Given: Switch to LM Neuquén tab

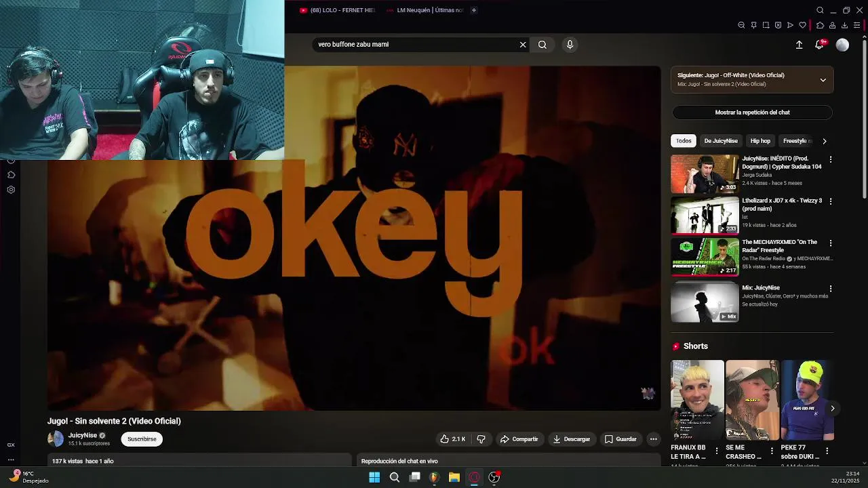Looking at the screenshot, I should tap(425, 10).
